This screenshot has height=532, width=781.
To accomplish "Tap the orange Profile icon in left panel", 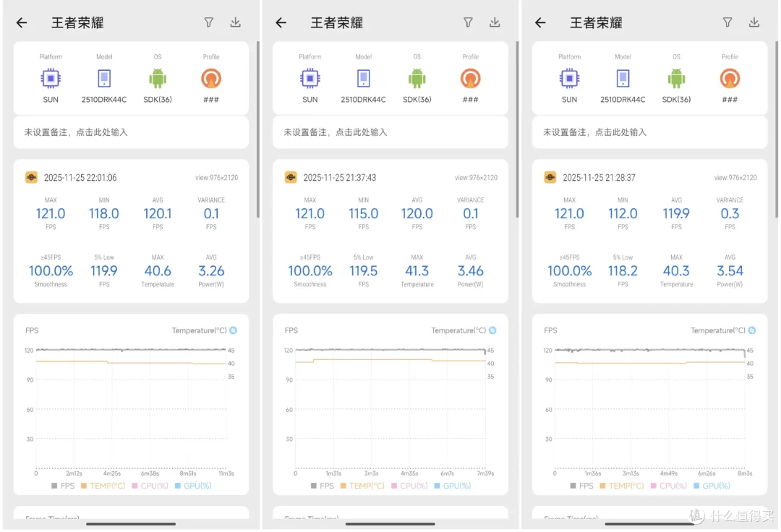I will 211,78.
